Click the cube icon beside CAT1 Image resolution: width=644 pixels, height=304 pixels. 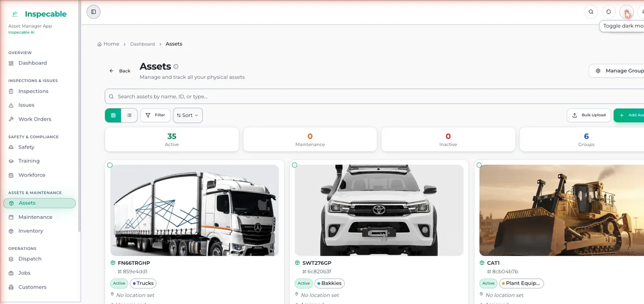click(482, 263)
